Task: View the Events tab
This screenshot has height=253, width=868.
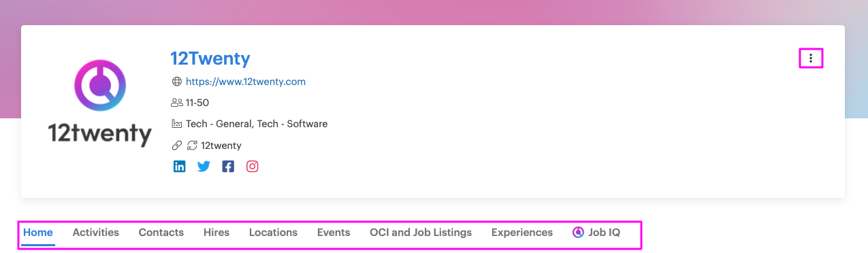Action: 334,233
